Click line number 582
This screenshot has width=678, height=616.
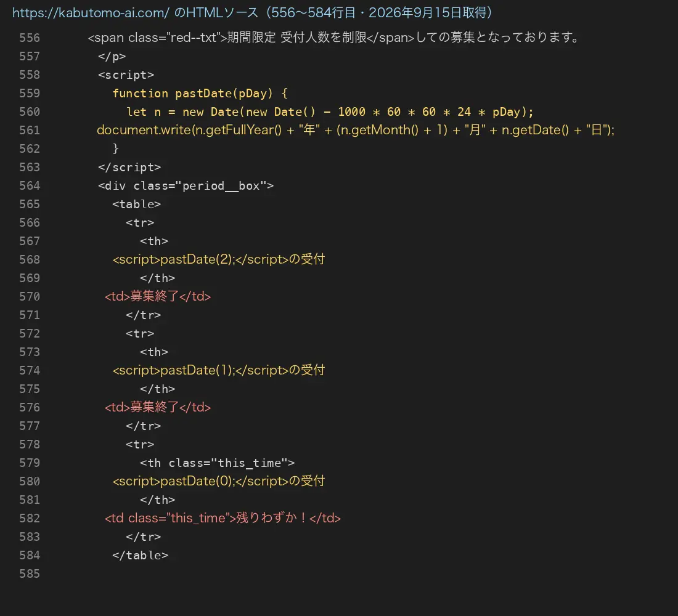pyautogui.click(x=30, y=518)
